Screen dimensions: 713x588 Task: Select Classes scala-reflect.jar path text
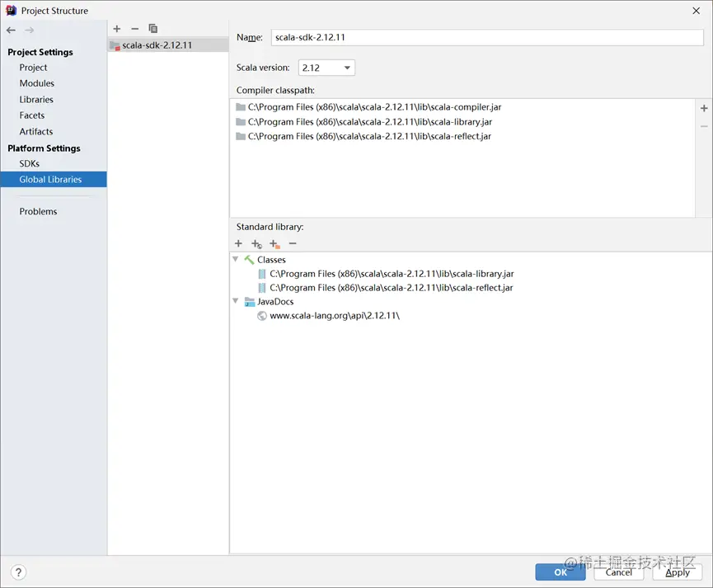392,288
